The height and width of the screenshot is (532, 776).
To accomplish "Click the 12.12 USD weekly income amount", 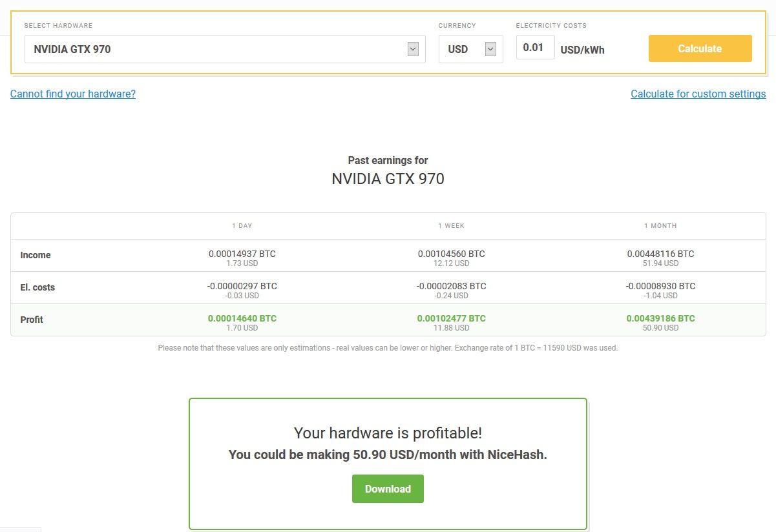I will (451, 263).
